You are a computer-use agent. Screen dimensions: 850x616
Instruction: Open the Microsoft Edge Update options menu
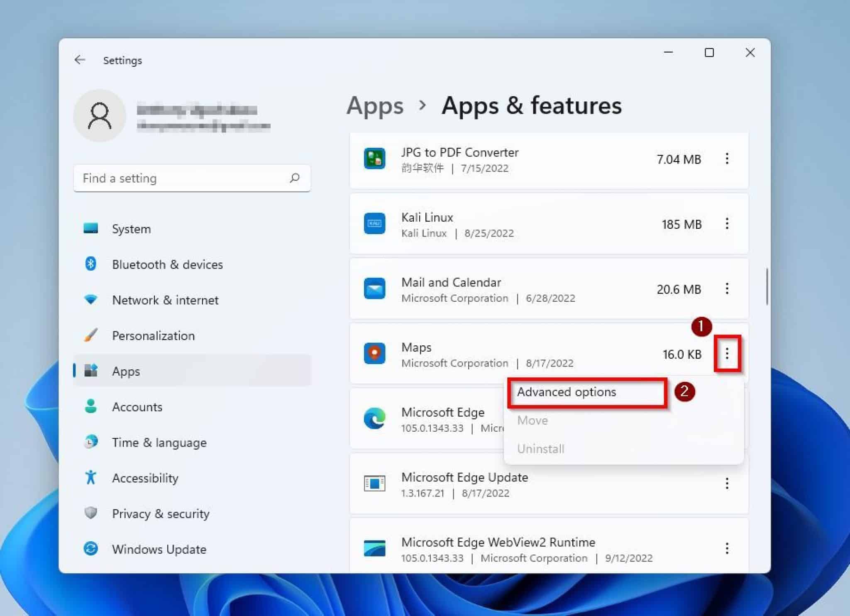click(728, 484)
